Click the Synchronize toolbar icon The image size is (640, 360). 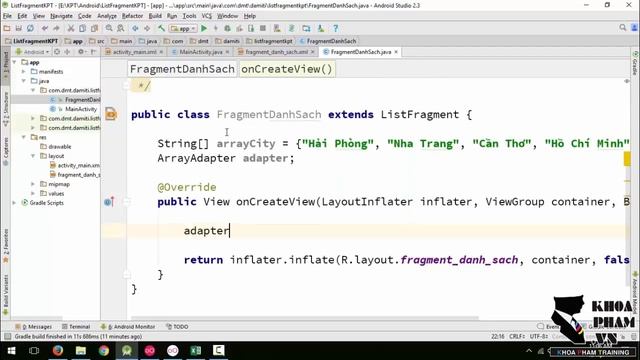(x=30, y=28)
